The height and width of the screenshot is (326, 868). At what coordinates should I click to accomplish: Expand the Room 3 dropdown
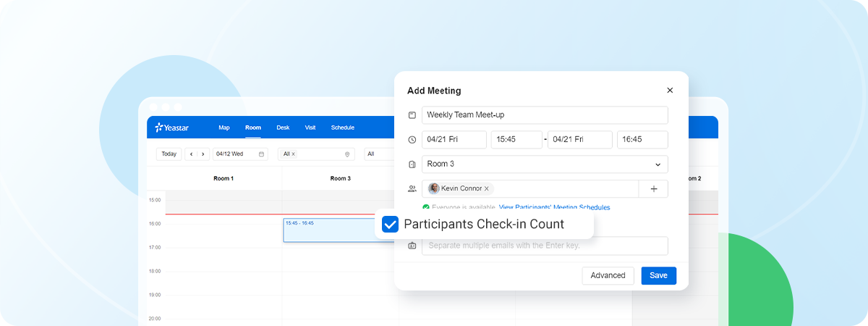(545, 164)
